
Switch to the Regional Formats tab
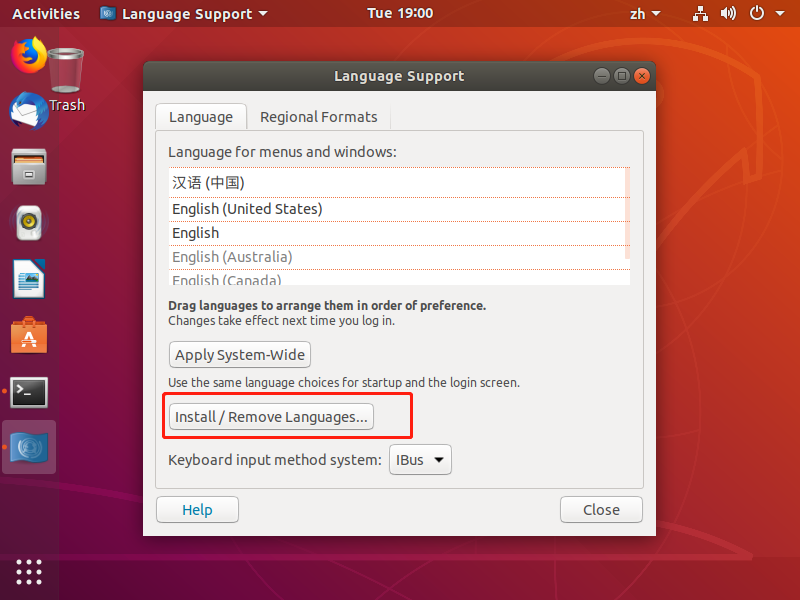point(319,117)
